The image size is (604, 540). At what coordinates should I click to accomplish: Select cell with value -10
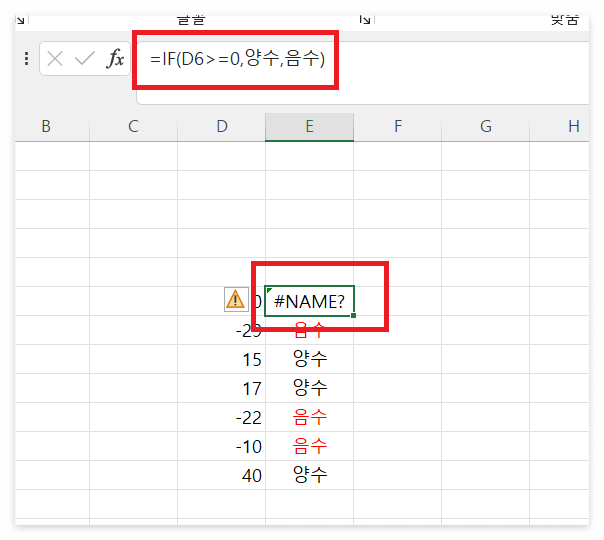tap(221, 446)
